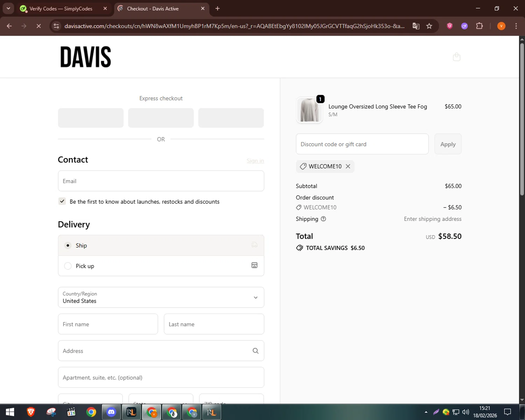Open Discord from taskbar
Image resolution: width=525 pixels, height=420 pixels.
click(x=111, y=412)
